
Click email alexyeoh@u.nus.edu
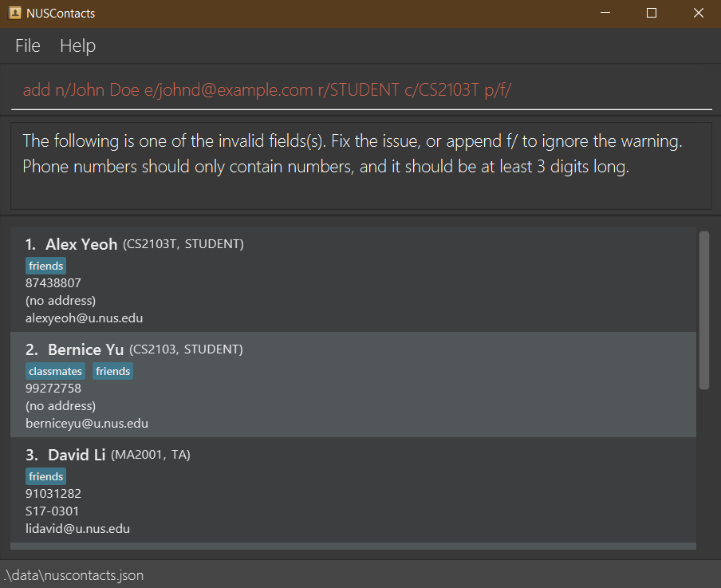(x=85, y=318)
